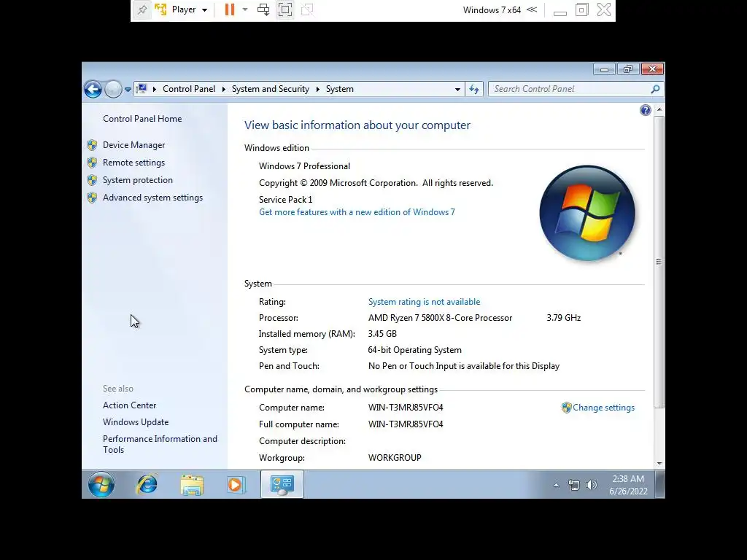
Task: Open Action Center link
Action: [x=130, y=405]
